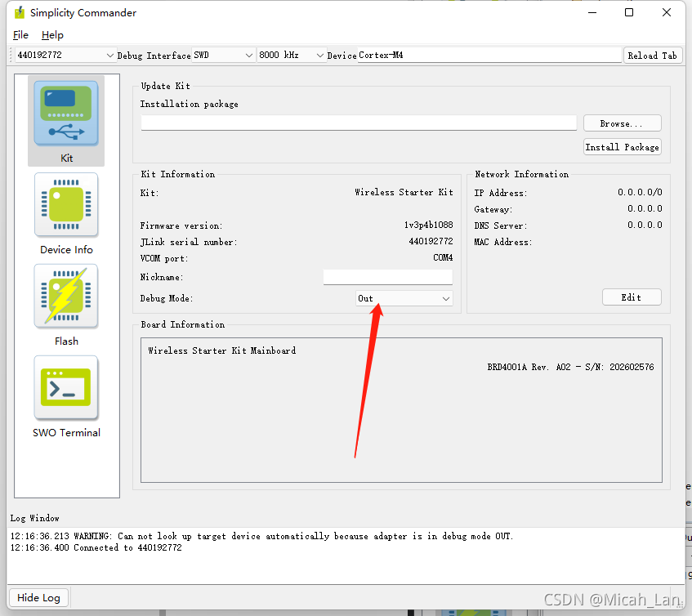The width and height of the screenshot is (692, 616).
Task: Click the VCOM port value COM4
Action: pos(443,257)
